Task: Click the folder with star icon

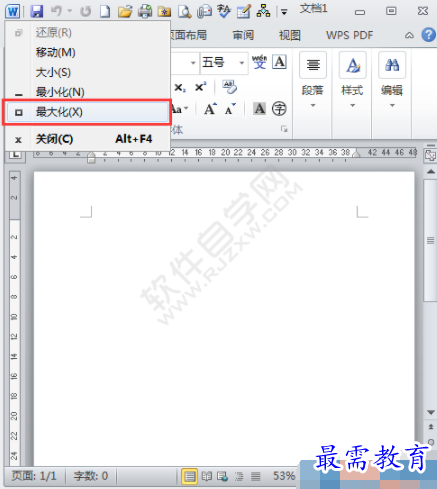Action: coord(164,12)
